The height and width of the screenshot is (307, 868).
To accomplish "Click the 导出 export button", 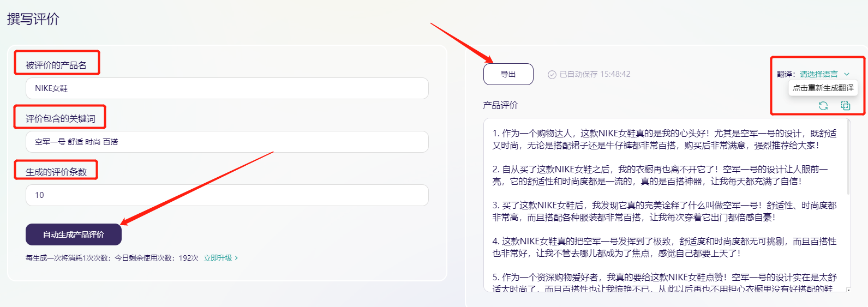I will coord(508,74).
